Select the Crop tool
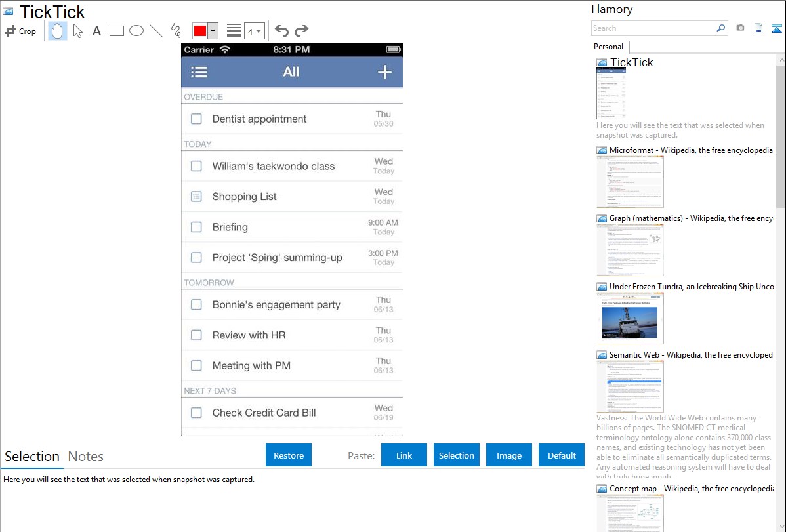Screen dimensions: 786x532 pos(20,31)
